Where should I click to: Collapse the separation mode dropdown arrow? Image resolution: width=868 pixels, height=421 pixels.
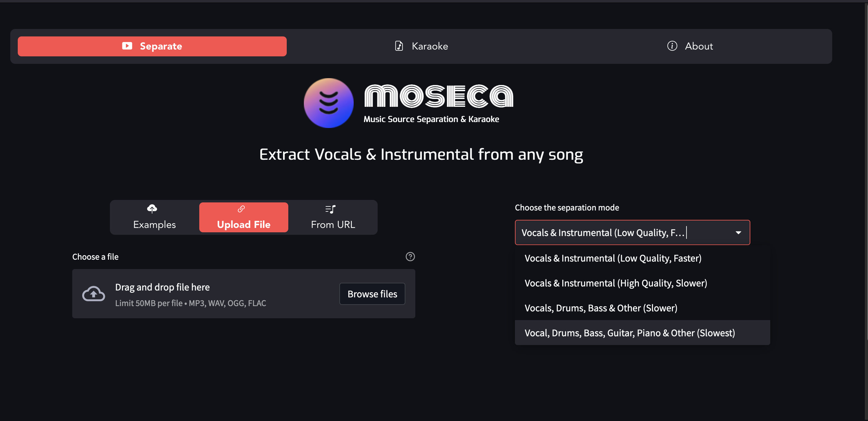(x=738, y=233)
